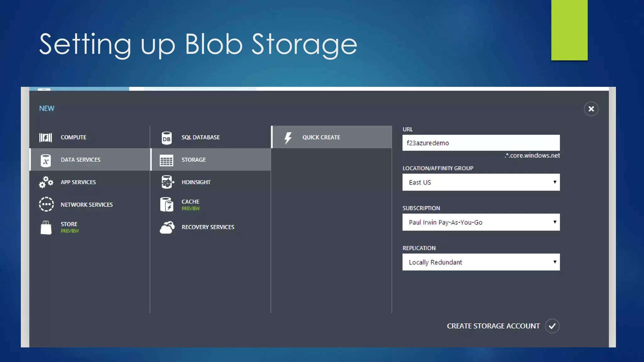644x362 pixels.
Task: Click the URL field containing f23azuredemo
Action: point(481,143)
